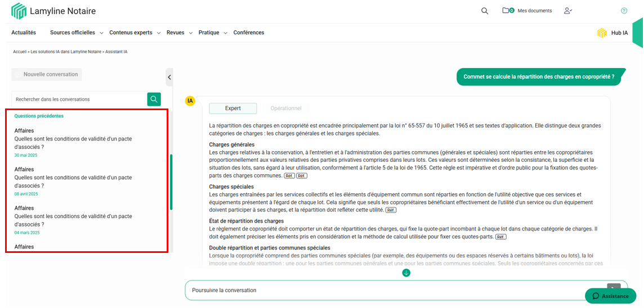The width and height of the screenshot is (644, 308).
Task: Collapse the conversations sidebar with chevron
Action: [169, 77]
